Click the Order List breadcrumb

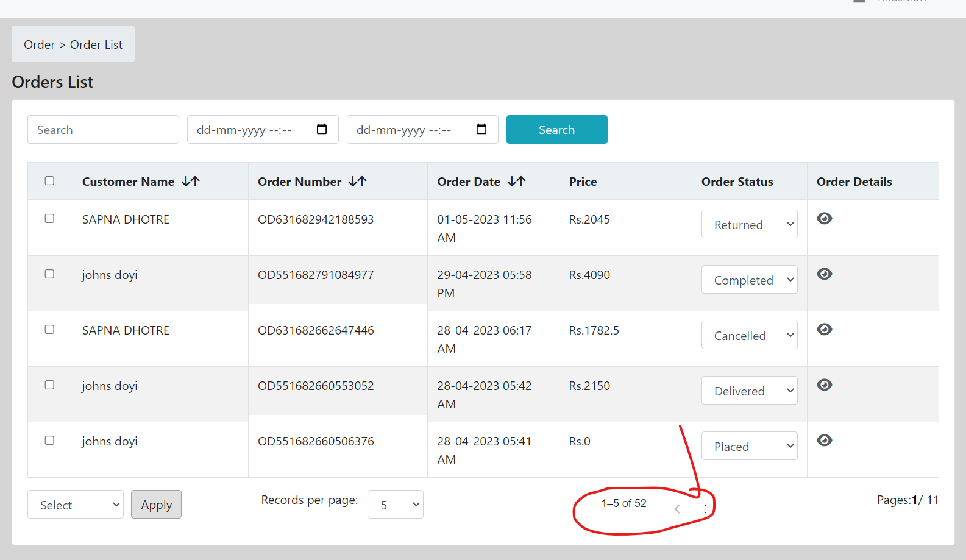96,44
